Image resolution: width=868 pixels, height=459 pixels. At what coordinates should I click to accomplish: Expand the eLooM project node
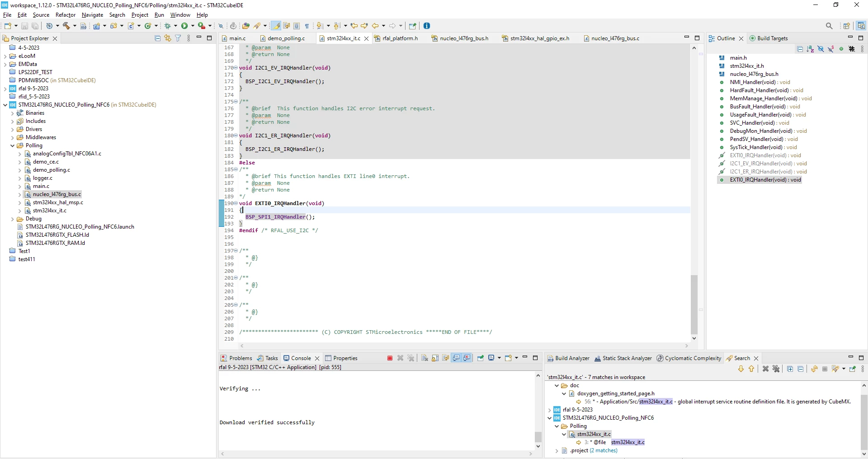[5, 56]
